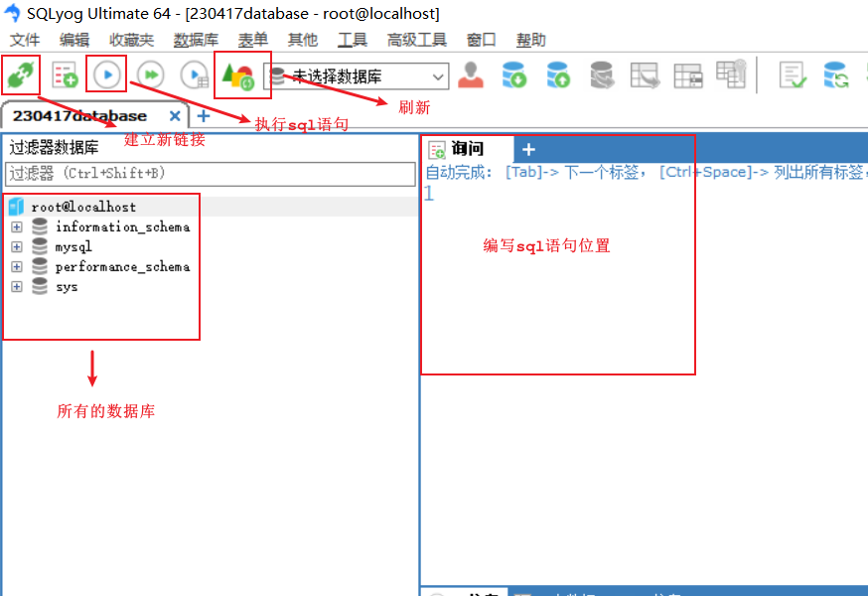Open the 编辑 menu
868x596 pixels.
[74, 40]
